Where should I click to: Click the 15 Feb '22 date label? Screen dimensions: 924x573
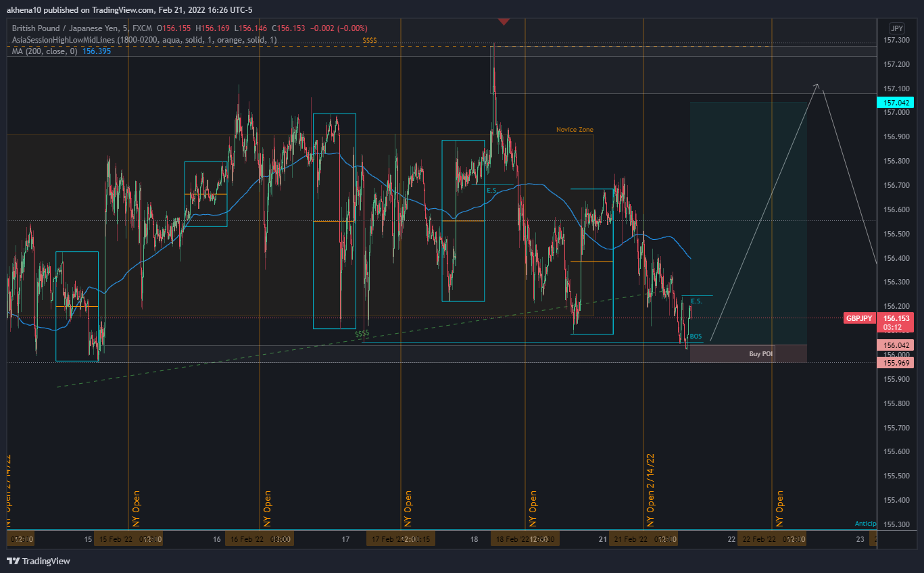tap(114, 540)
